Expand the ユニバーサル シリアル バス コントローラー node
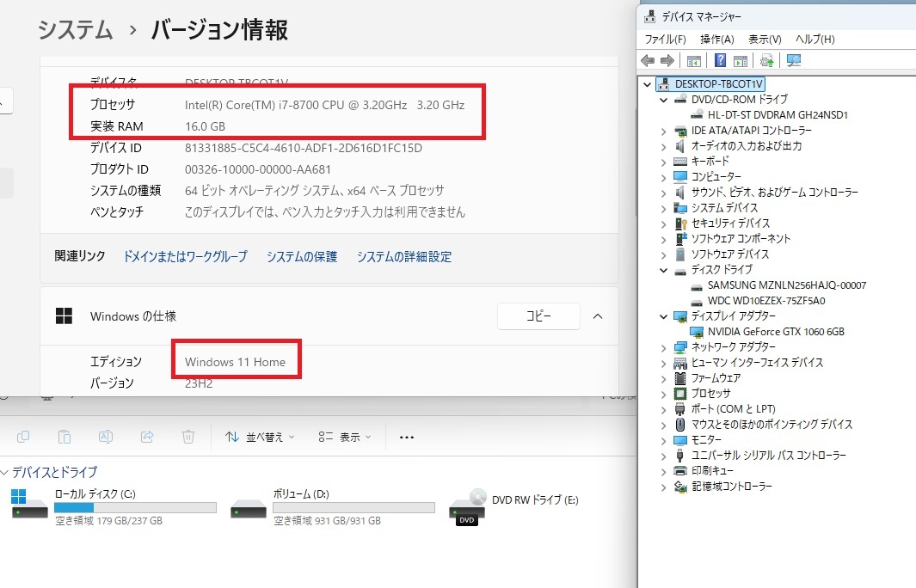 (x=664, y=456)
